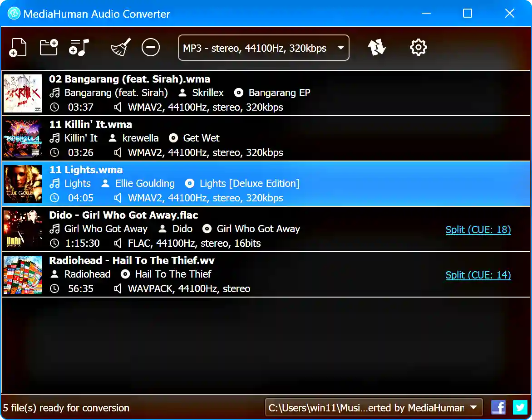Click the WAVPACK, 44100Hz, stereo info
532x420 pixels.
pyautogui.click(x=189, y=289)
